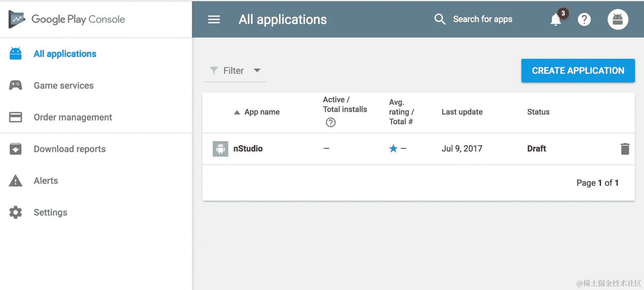Sort by Last update column
The width and height of the screenshot is (644, 290).
(x=462, y=112)
